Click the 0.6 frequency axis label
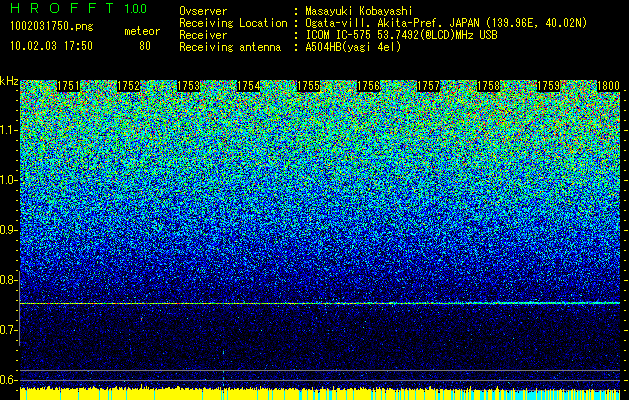 (x=9, y=380)
